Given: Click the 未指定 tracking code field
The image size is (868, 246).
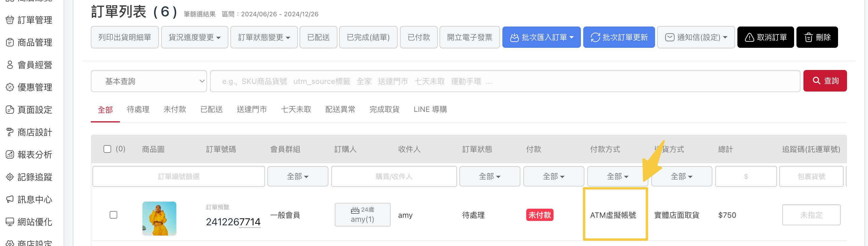Looking at the screenshot, I should tap(811, 215).
